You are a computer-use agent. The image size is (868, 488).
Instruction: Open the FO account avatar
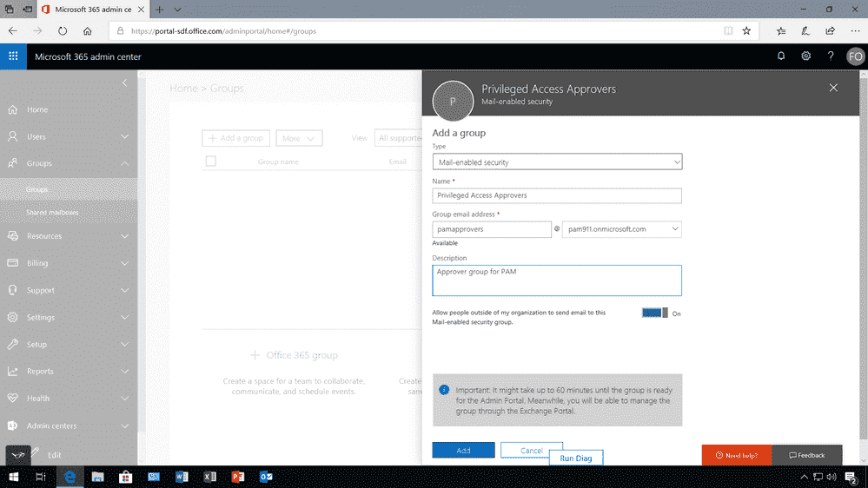[855, 56]
